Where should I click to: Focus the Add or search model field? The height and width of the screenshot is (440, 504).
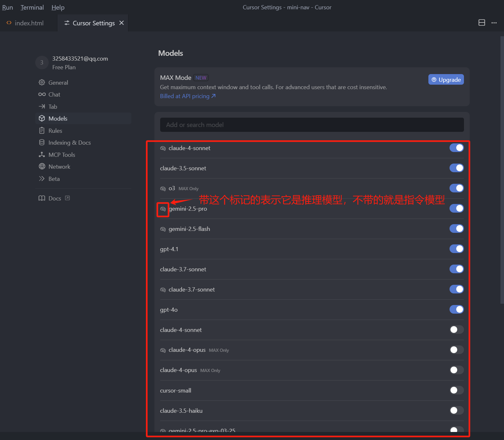(312, 125)
